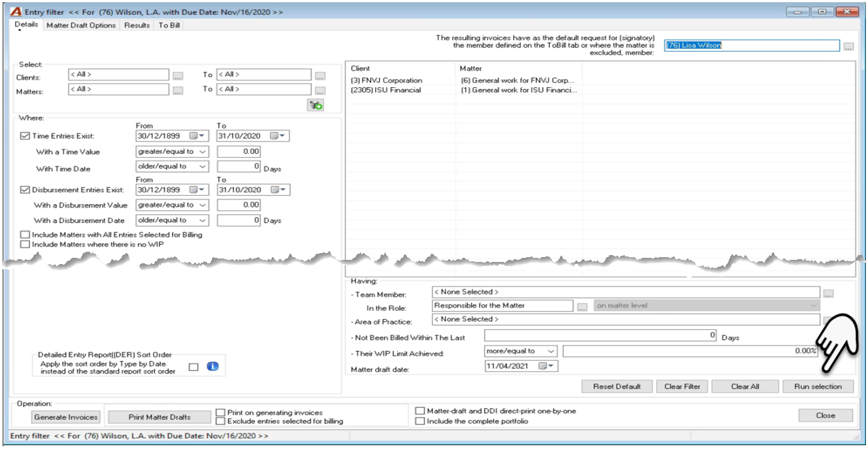
Task: Enable Include Matters with All Entries Selected for Billing
Action: click(25, 235)
